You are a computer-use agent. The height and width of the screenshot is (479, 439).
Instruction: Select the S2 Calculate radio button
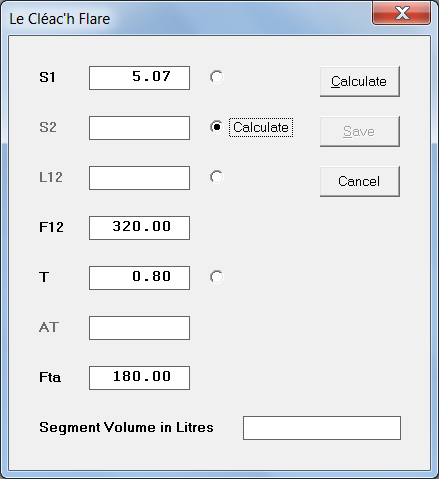217,127
